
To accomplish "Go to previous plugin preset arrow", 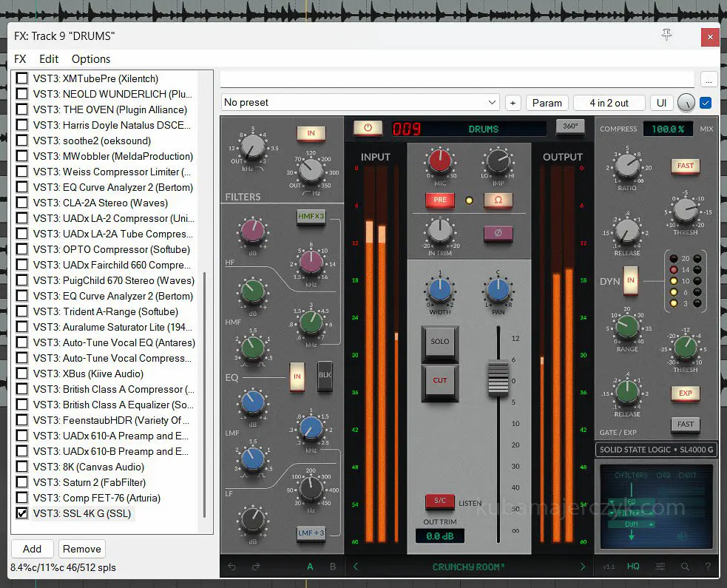I will (x=355, y=567).
